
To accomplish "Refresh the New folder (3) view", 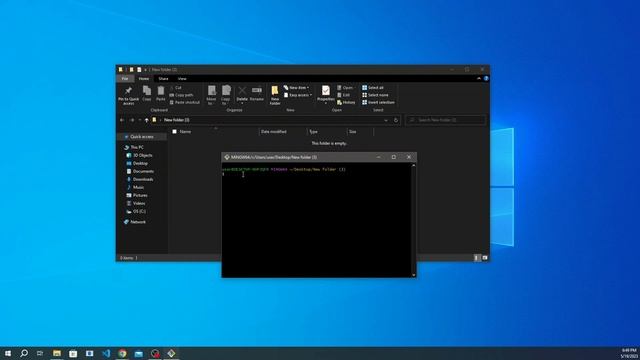I will point(396,120).
